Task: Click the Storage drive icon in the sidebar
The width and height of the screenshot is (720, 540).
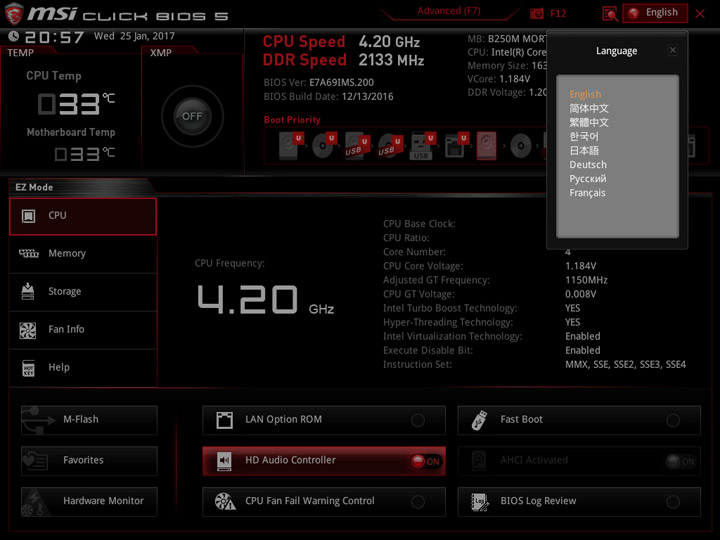Action: (x=28, y=291)
